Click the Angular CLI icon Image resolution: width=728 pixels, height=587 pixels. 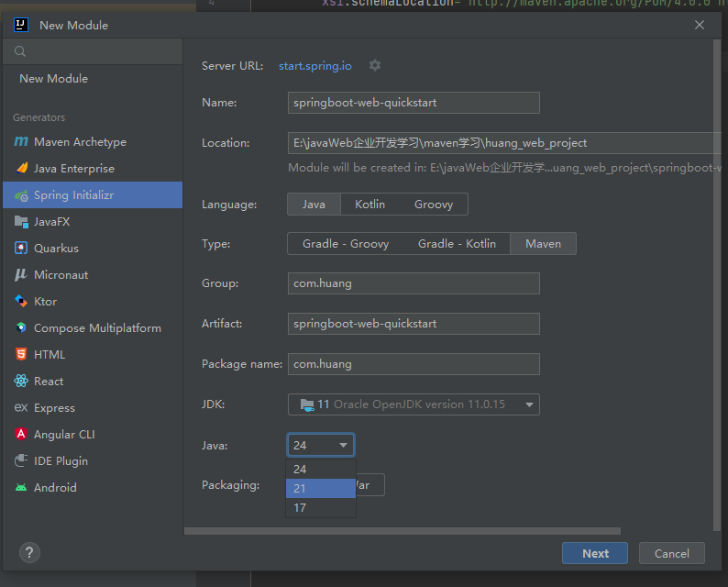21,434
